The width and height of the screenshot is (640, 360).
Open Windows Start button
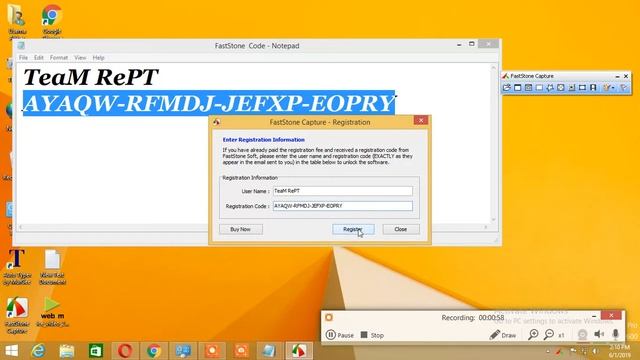point(11,351)
